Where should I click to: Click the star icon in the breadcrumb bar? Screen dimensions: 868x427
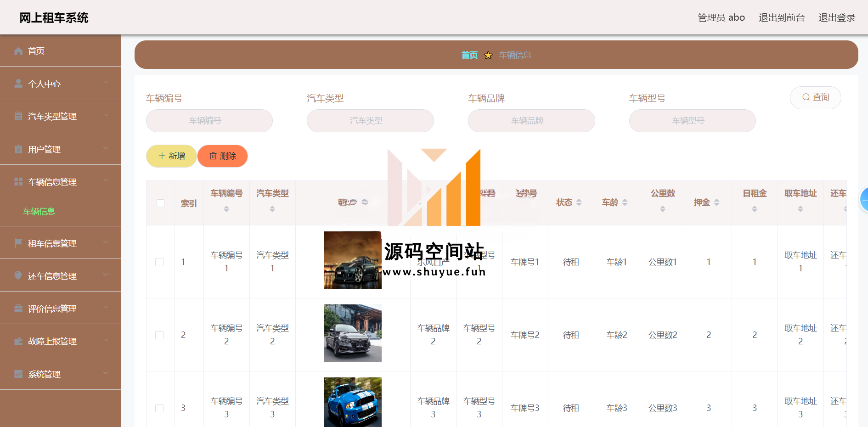(488, 55)
